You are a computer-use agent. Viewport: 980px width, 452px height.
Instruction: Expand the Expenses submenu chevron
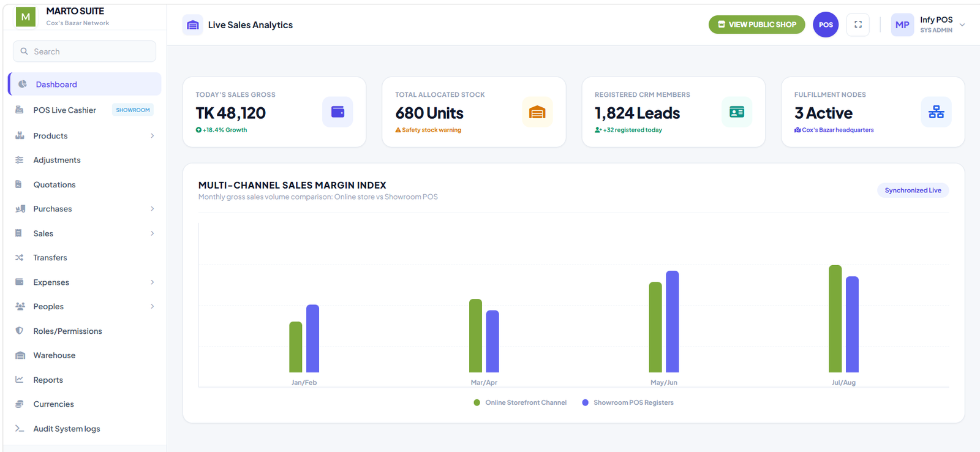(x=153, y=282)
